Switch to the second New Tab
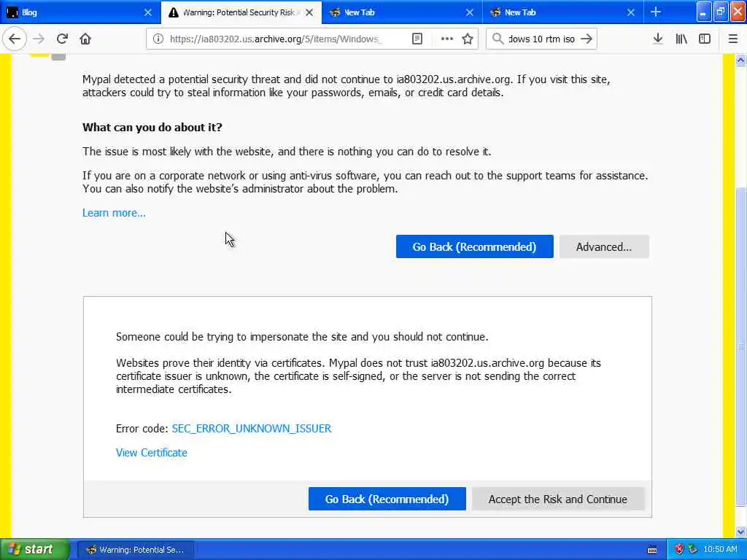 562,12
